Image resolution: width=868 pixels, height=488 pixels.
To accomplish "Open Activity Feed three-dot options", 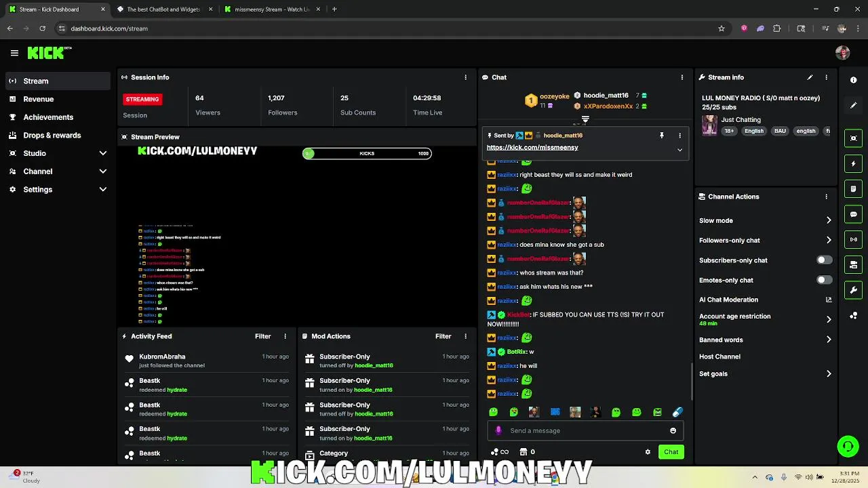I will pos(285,336).
